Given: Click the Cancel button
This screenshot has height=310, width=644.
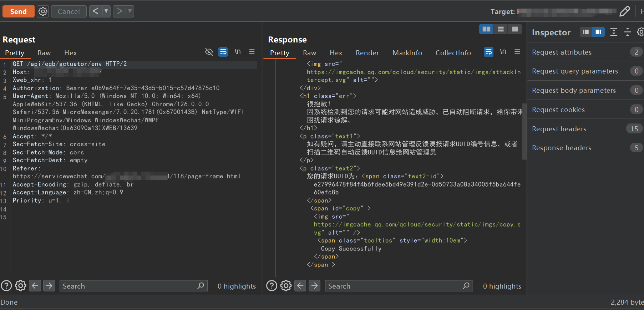Looking at the screenshot, I should (x=69, y=11).
